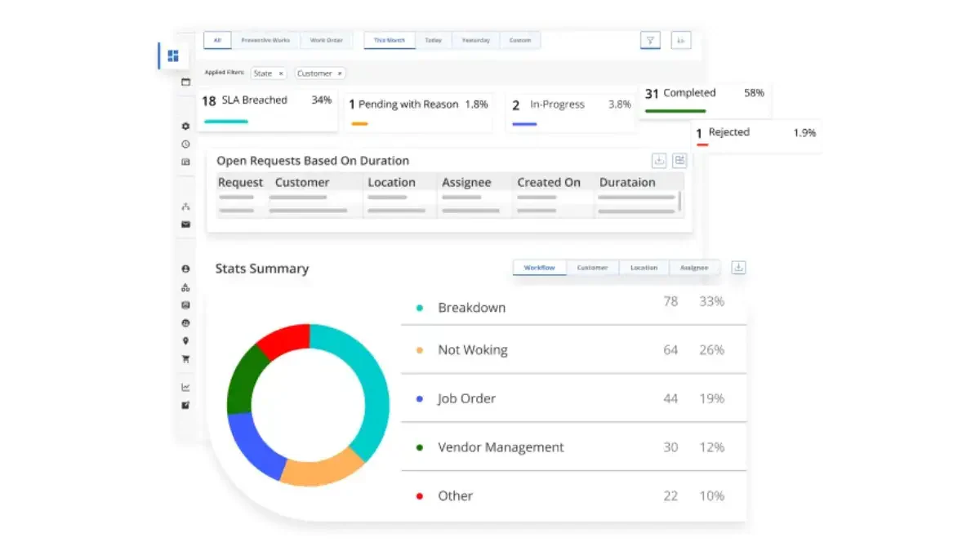Image resolution: width=980 pixels, height=551 pixels.
Task: Open the line chart reports icon
Action: click(x=185, y=387)
